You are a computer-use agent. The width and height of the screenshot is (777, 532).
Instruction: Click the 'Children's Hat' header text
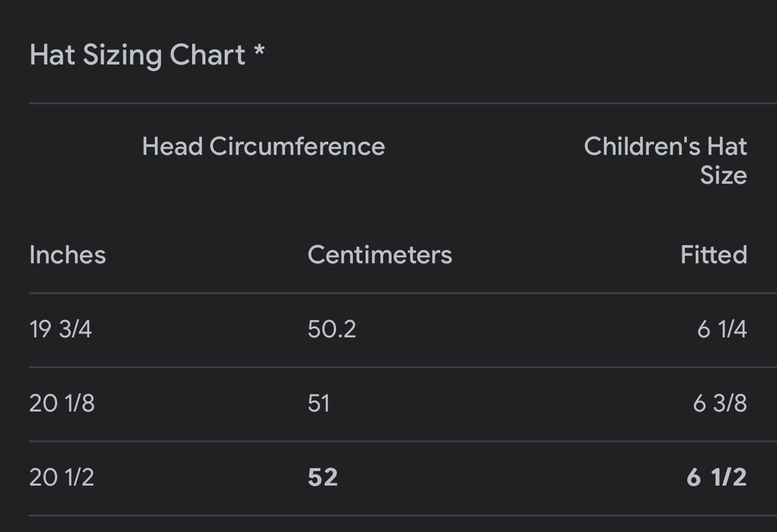665,147
